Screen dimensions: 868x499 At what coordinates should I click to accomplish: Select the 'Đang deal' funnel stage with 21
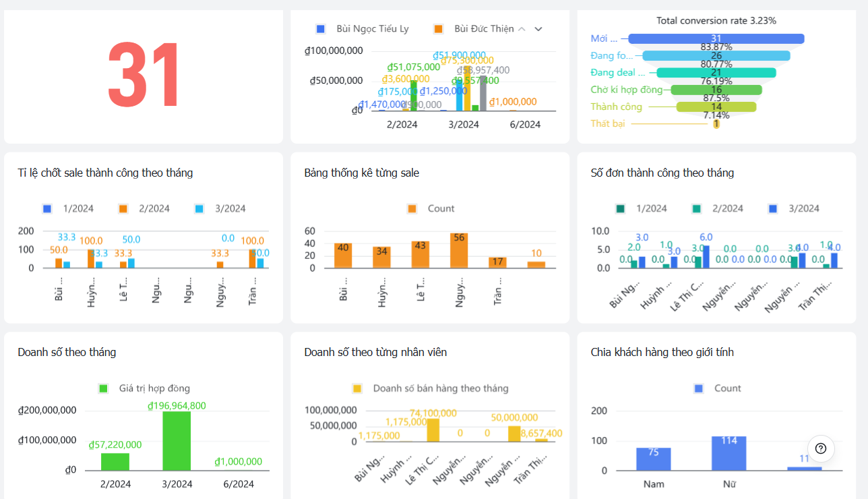716,73
